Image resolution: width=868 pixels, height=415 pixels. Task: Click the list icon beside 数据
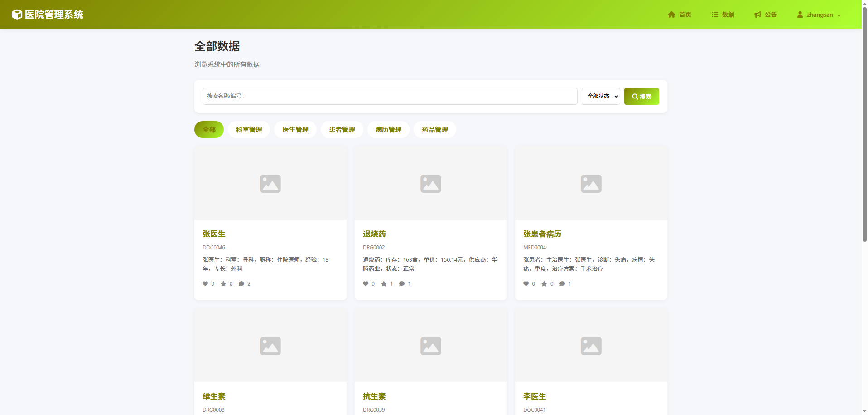(x=715, y=15)
